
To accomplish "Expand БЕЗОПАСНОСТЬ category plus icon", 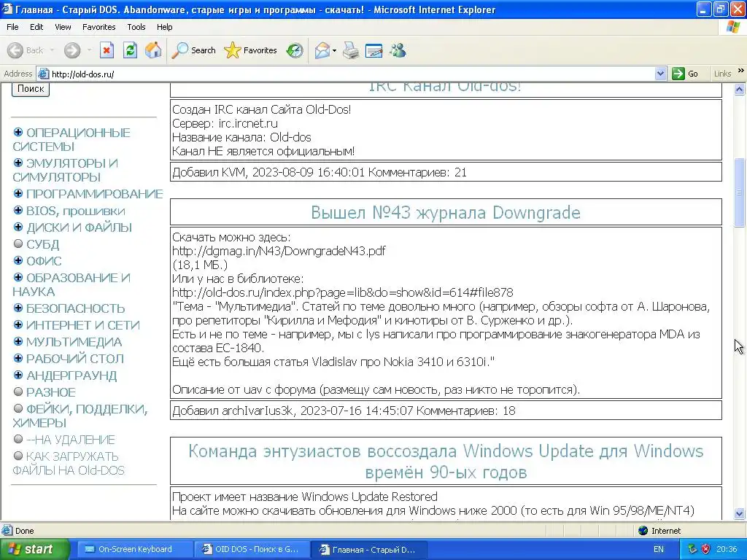I will 18,308.
